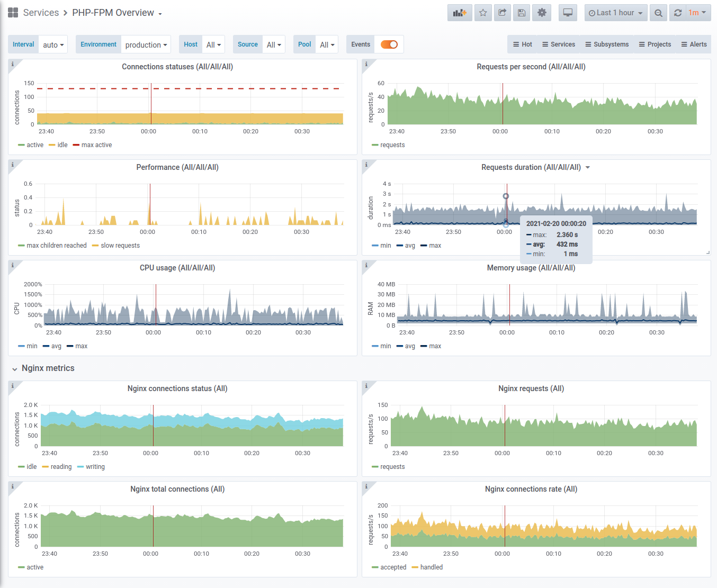
Task: Click Connections statuses panel title
Action: click(x=177, y=67)
